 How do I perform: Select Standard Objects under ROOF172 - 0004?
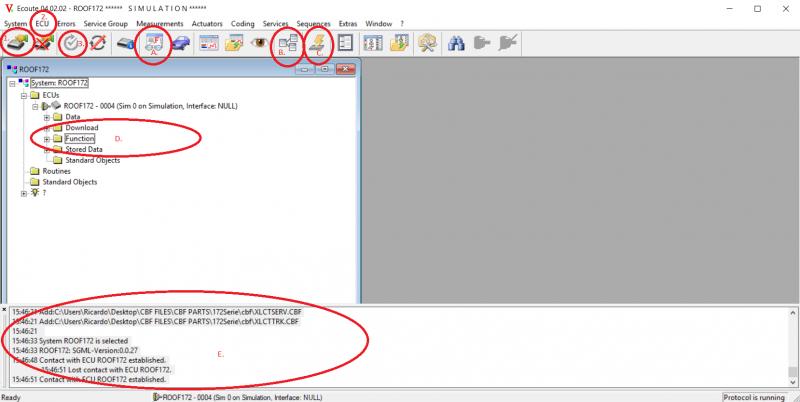click(92, 160)
